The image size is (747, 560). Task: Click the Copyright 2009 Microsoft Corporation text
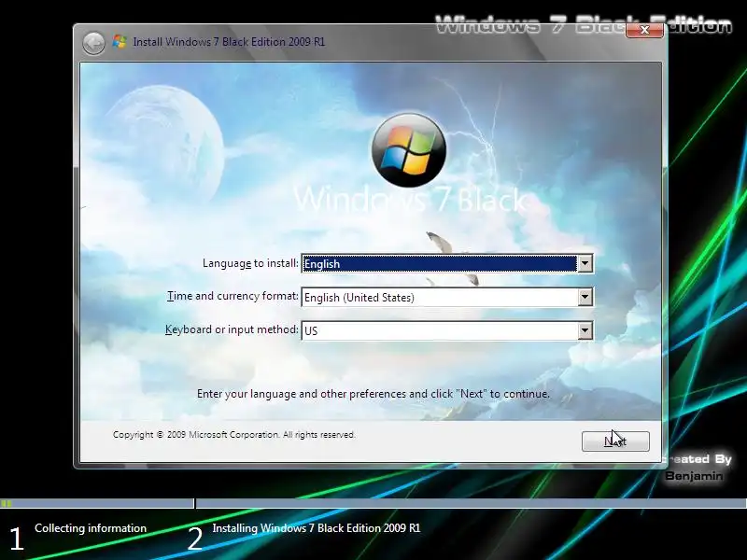click(x=234, y=435)
